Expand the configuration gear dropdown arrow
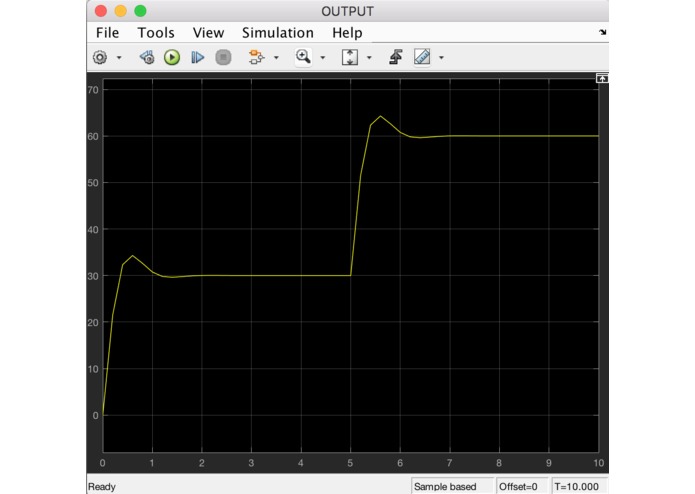 [119, 58]
